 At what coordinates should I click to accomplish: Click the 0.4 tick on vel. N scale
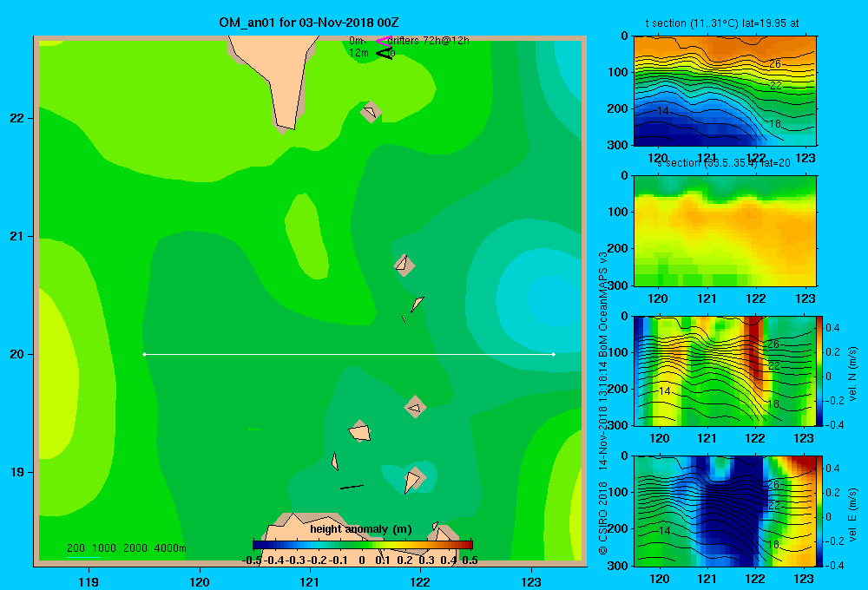coord(832,328)
